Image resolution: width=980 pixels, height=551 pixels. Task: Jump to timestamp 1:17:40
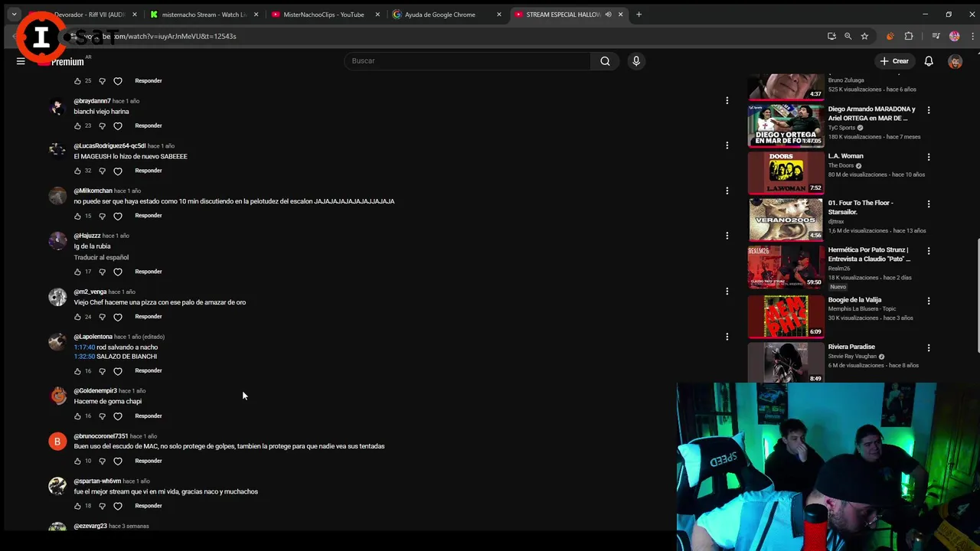coord(84,347)
